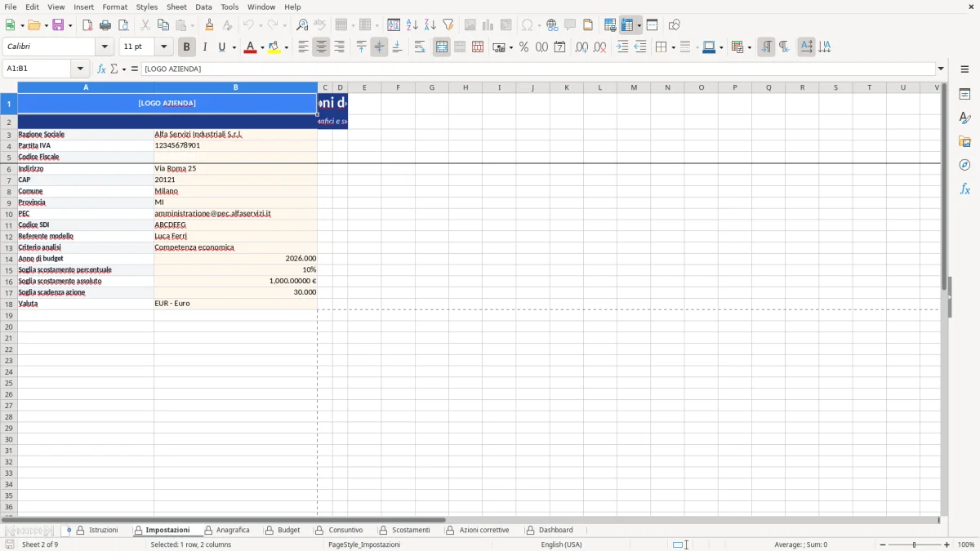
Task: Toggle Wrap Text
Action: click(x=420, y=47)
